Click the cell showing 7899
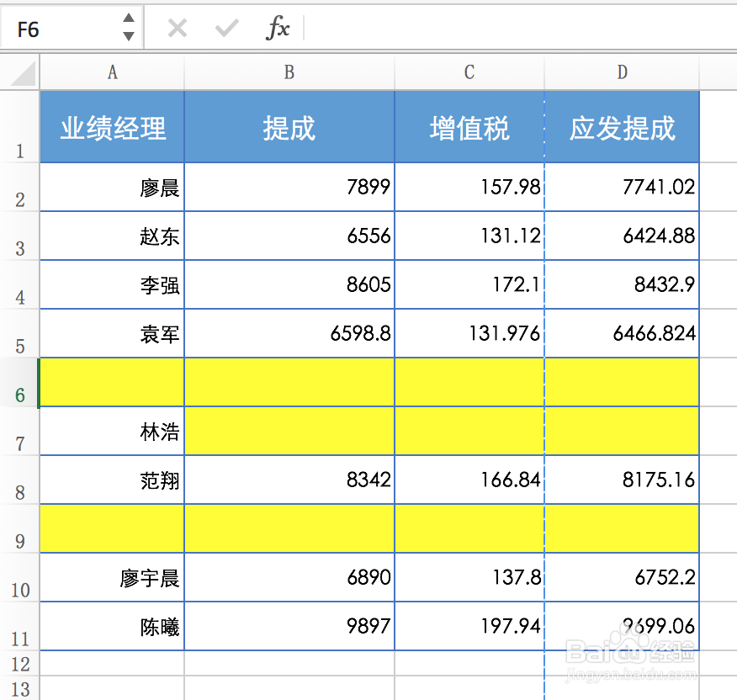 point(289,187)
